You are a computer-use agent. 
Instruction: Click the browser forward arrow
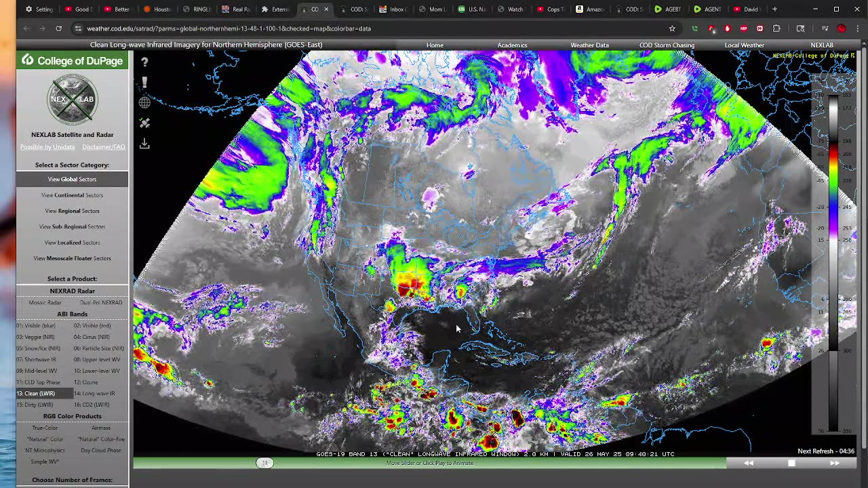point(42,28)
